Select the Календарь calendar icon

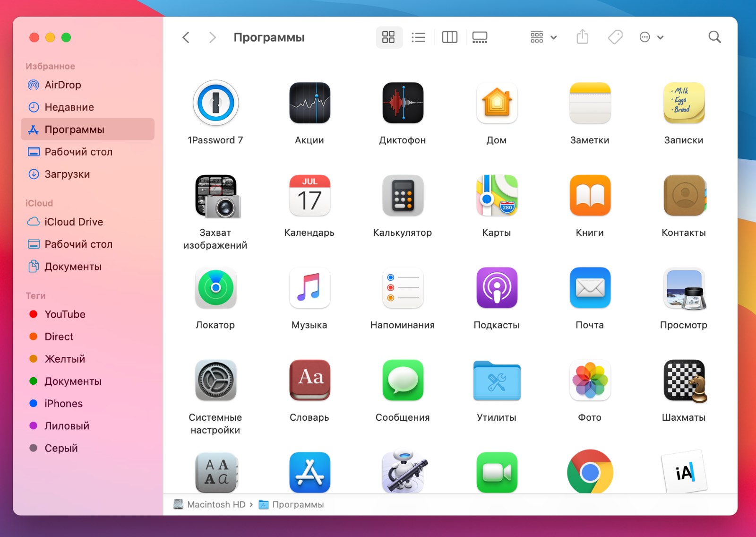[x=309, y=196]
